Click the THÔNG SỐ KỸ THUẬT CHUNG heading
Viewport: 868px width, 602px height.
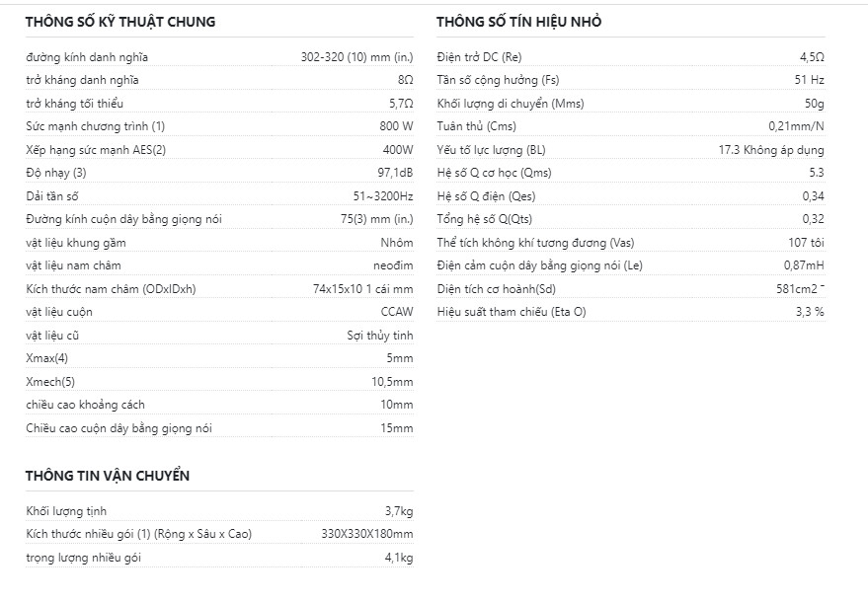[x=120, y=22]
